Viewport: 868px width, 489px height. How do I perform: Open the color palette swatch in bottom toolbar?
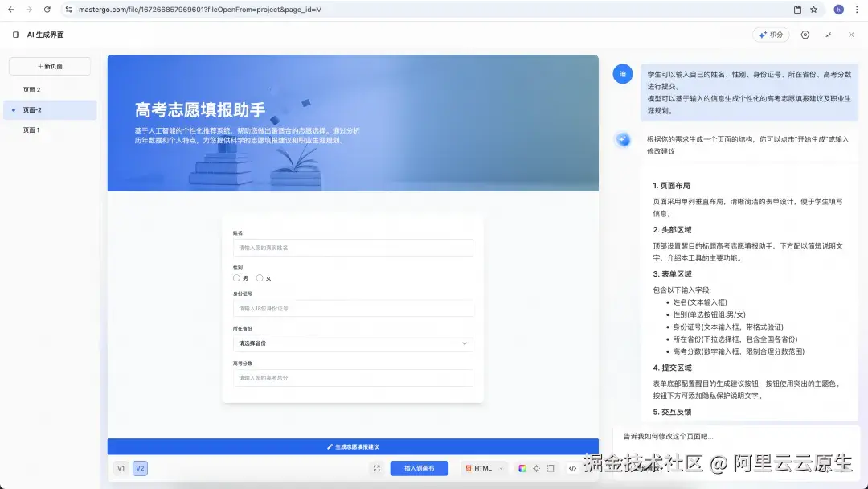click(x=521, y=467)
